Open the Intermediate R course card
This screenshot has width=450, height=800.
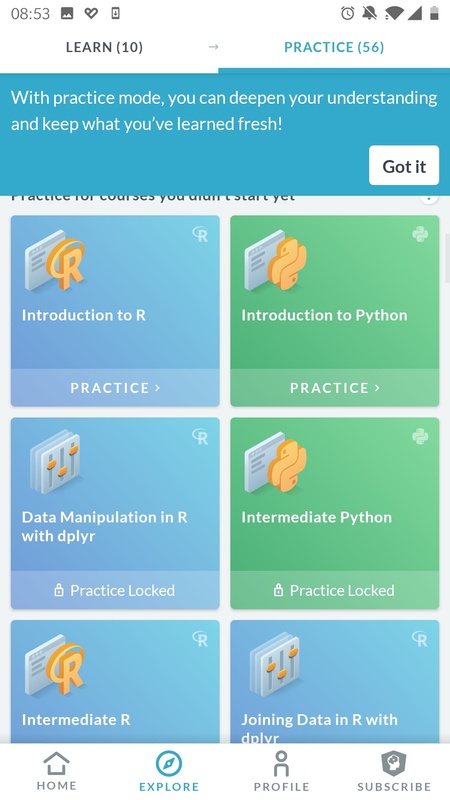(115, 682)
